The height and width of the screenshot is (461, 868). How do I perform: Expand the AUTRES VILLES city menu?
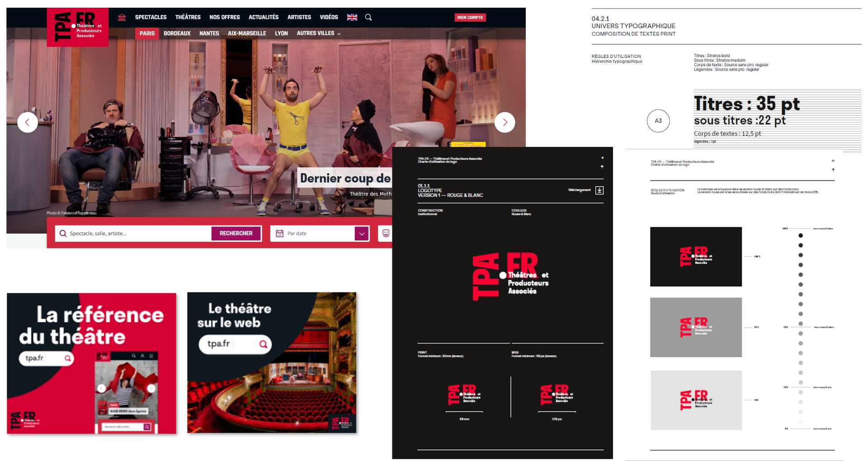coord(318,33)
